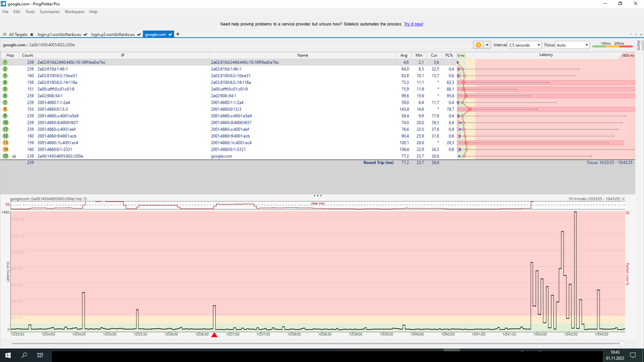Click the three-dot panel splitter handle

tap(317, 196)
